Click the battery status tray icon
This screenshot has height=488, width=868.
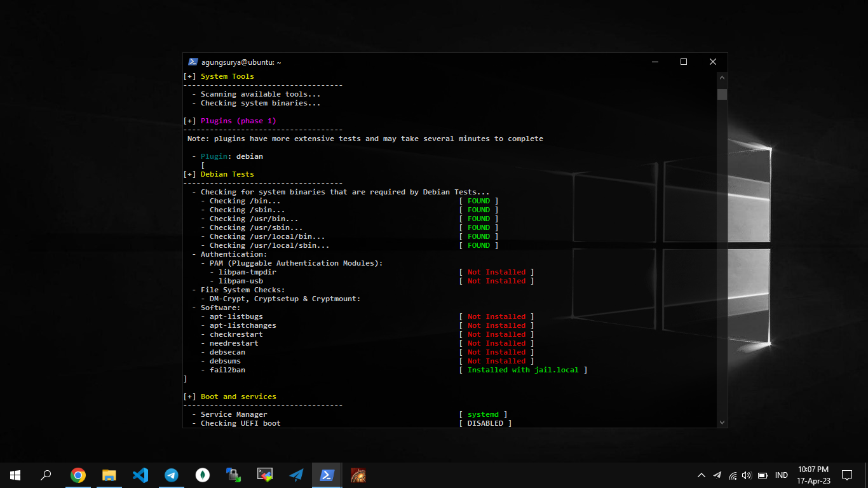[763, 475]
